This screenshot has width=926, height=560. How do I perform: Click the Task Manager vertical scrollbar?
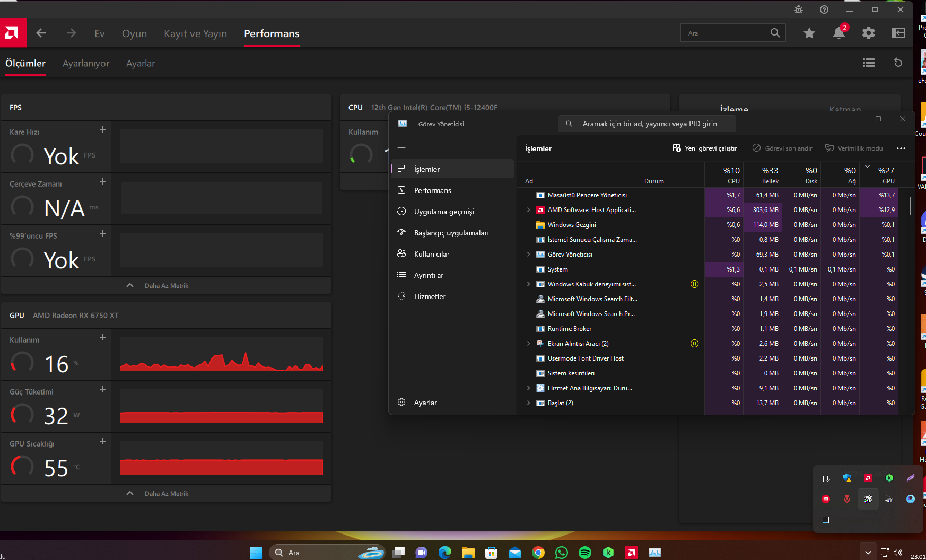tap(911, 206)
